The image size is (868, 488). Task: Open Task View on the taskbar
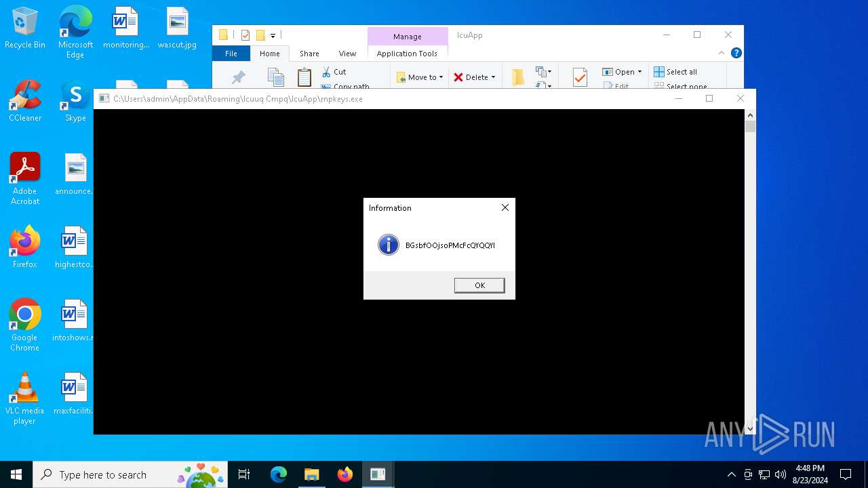click(244, 474)
